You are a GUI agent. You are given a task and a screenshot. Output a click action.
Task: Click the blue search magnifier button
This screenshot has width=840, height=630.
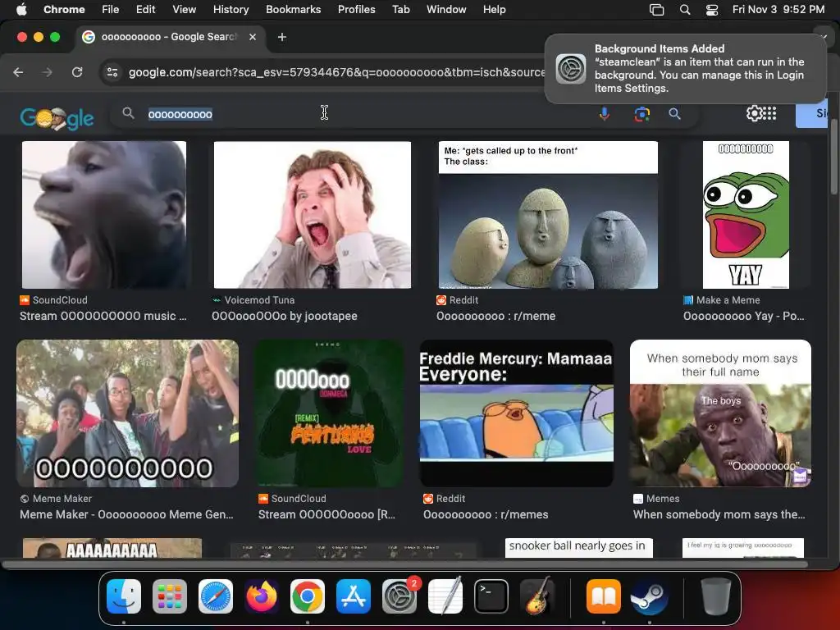click(x=674, y=113)
